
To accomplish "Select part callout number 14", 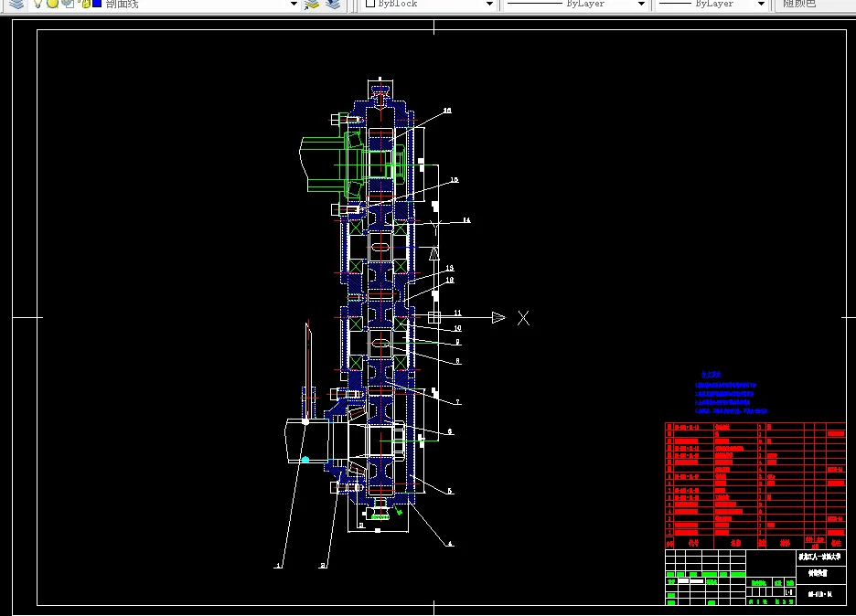I will pyautogui.click(x=466, y=220).
